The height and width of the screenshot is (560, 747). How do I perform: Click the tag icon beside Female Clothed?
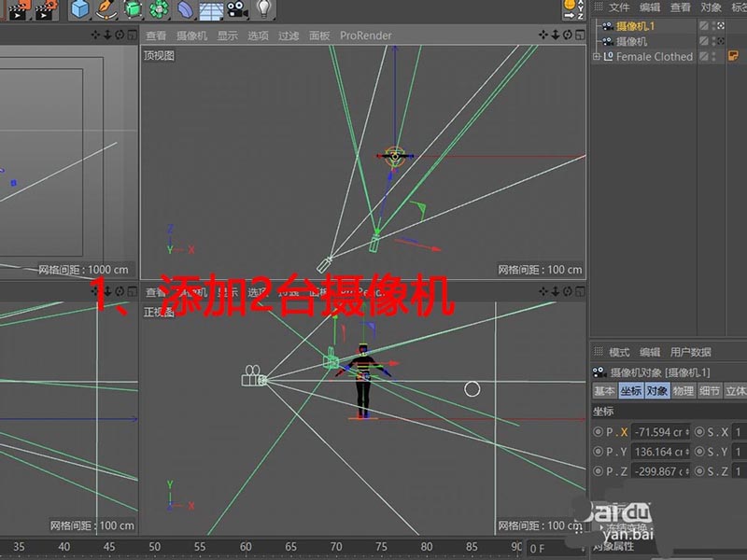pos(734,57)
